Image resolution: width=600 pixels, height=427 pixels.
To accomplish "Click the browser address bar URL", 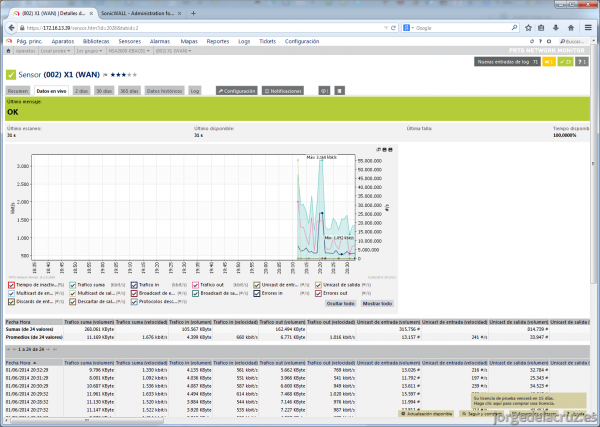I will (x=203, y=28).
